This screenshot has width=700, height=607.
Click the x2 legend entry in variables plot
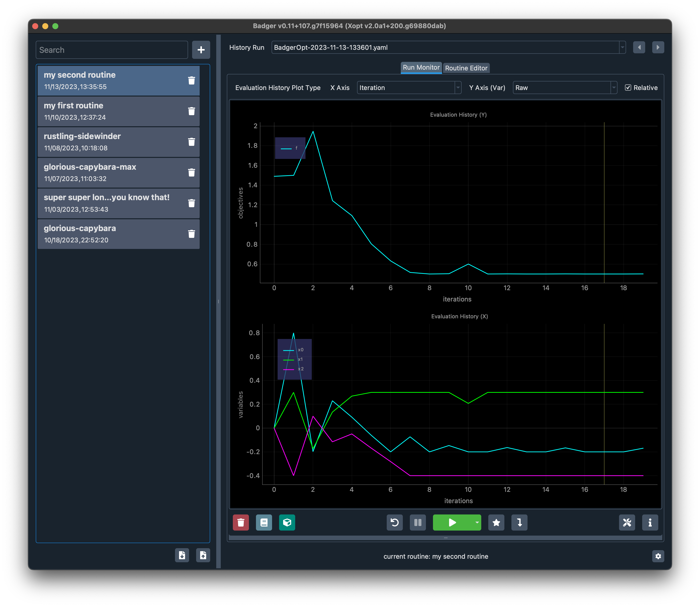[294, 369]
